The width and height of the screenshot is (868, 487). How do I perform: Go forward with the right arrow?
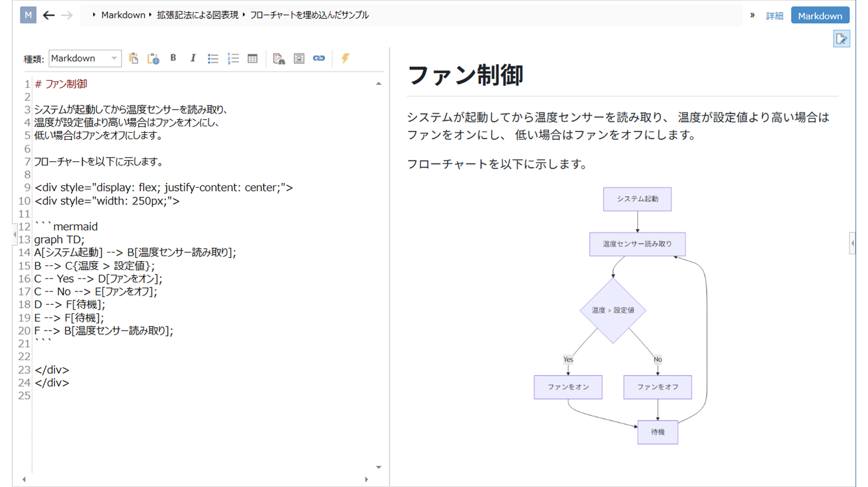(x=67, y=15)
